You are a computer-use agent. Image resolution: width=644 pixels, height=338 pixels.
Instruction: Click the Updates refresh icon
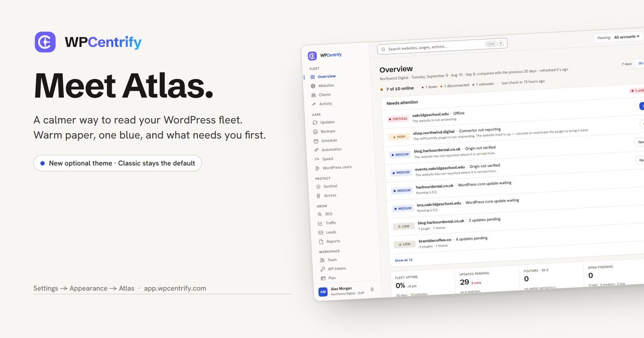(315, 123)
